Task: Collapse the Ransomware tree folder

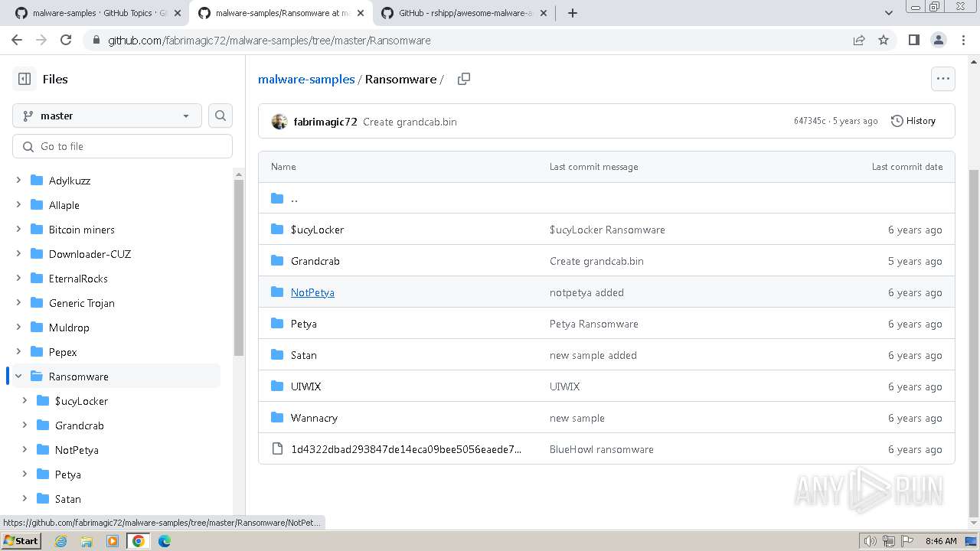Action: click(18, 377)
